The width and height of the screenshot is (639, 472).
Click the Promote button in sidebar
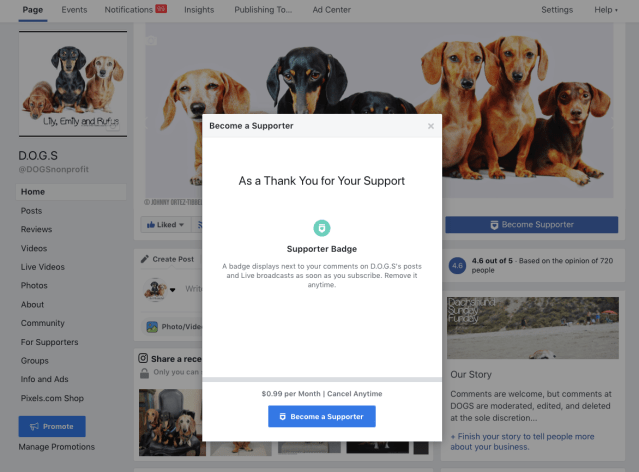(x=52, y=426)
